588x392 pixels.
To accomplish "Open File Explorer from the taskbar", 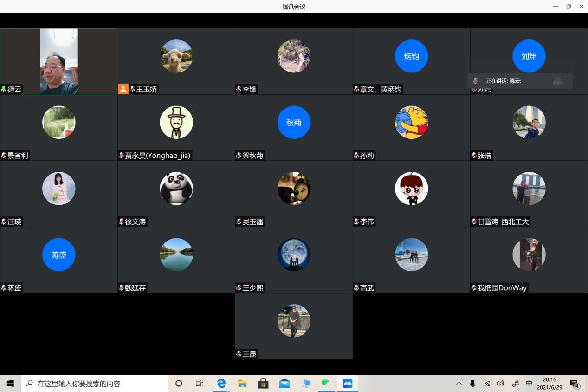I will (242, 384).
